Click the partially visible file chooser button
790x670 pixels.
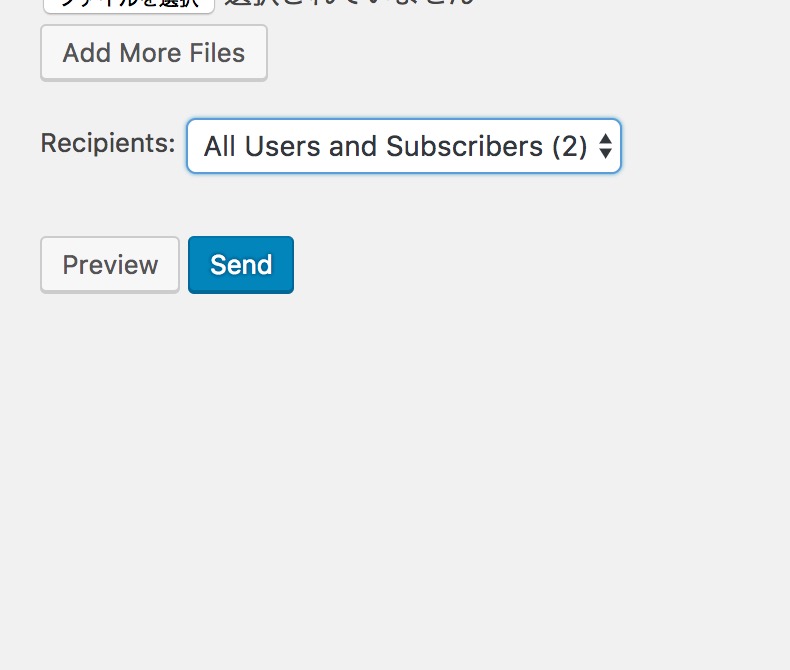point(129,5)
